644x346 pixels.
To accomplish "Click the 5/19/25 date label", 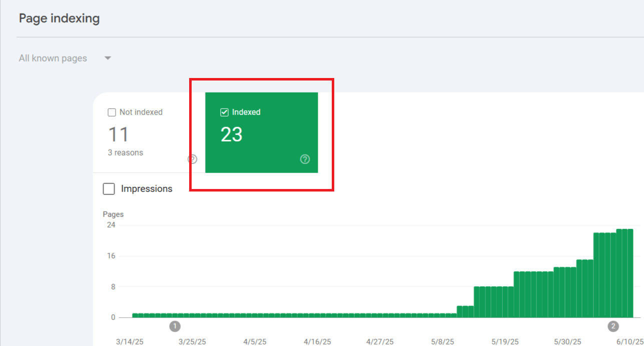I will coord(504,341).
